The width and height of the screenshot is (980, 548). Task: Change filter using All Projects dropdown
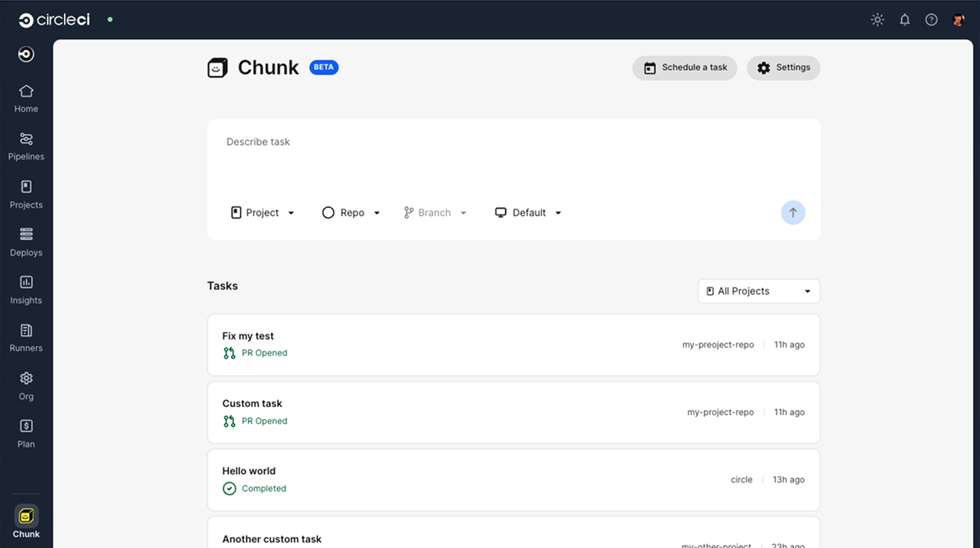point(758,291)
